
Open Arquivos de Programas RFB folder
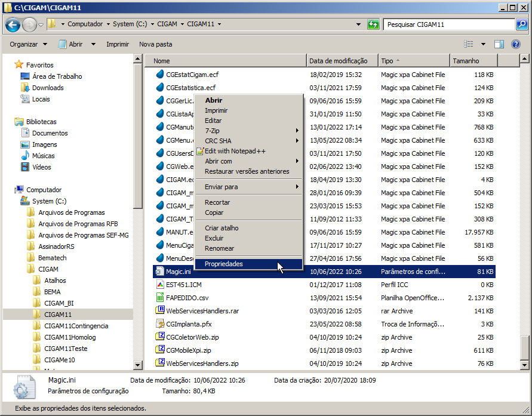[78, 224]
